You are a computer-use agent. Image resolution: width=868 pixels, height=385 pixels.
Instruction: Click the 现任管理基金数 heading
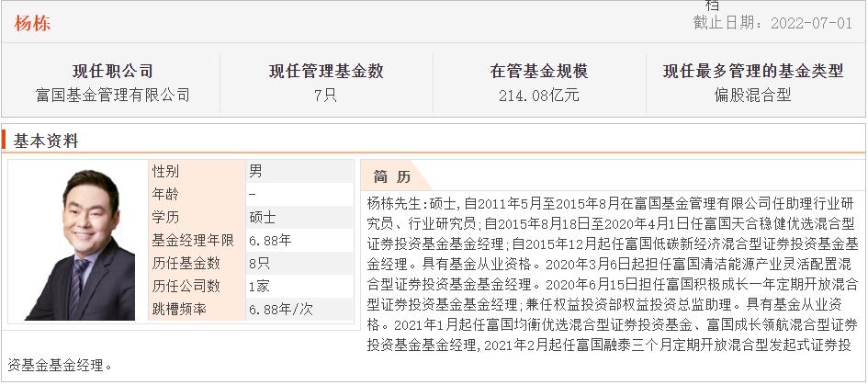point(326,71)
